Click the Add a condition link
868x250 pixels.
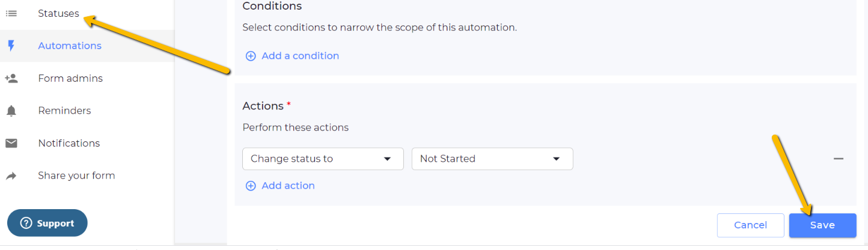click(x=300, y=56)
